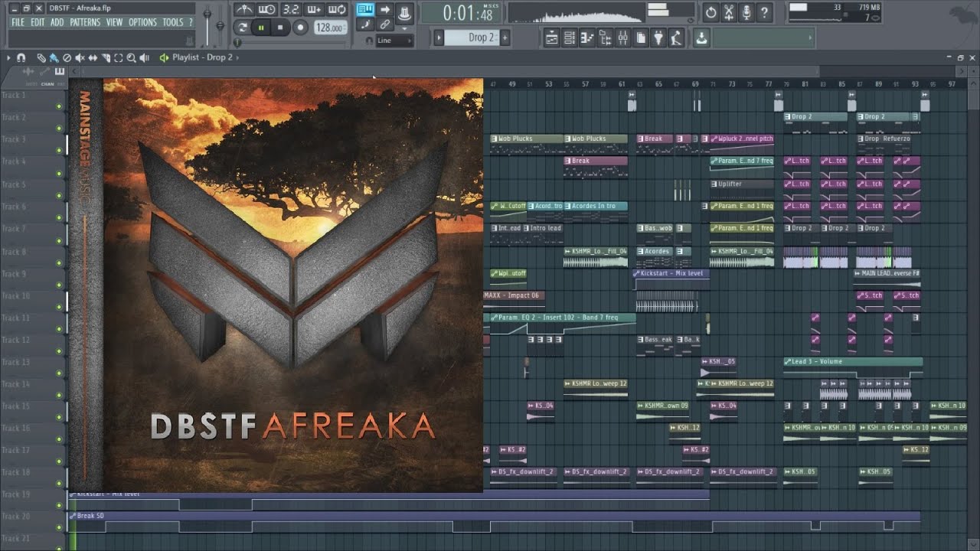Open the plugin picker plug icon

tap(658, 37)
